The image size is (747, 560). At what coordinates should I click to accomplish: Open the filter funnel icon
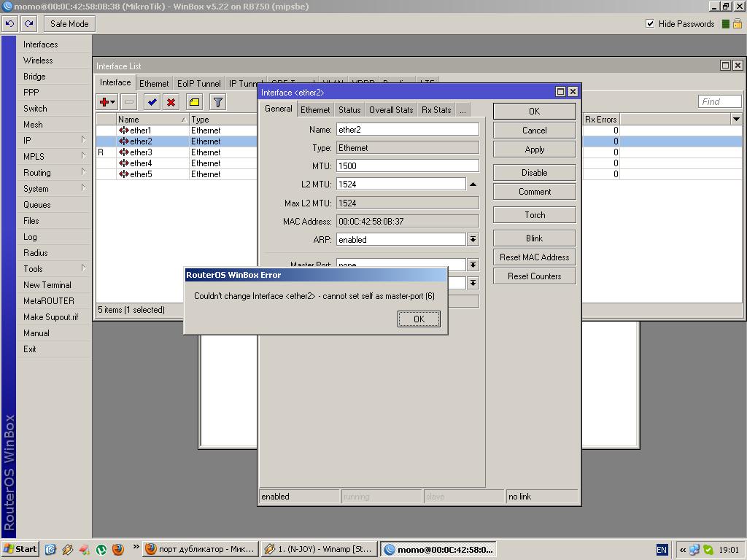[x=217, y=102]
